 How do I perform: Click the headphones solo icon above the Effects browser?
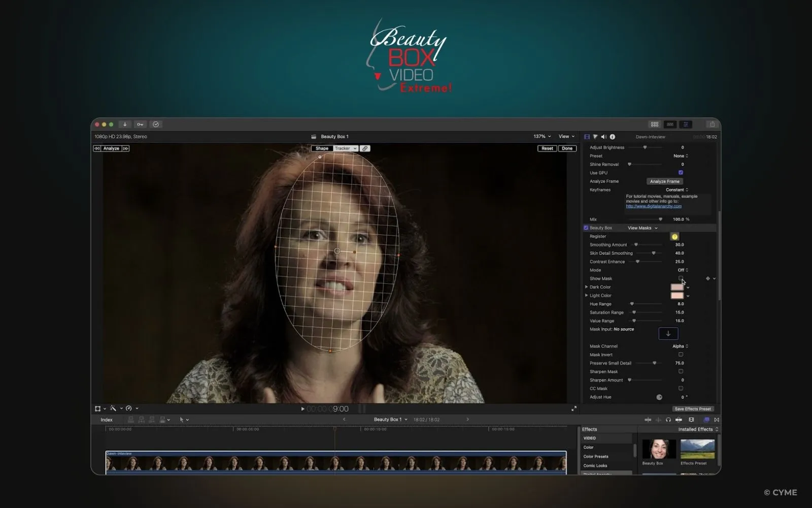pyautogui.click(x=668, y=420)
